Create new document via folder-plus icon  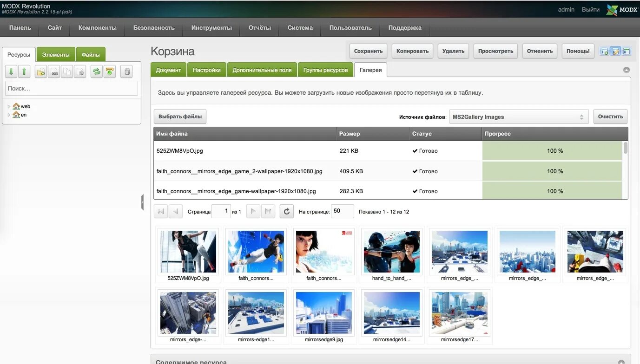pos(41,71)
